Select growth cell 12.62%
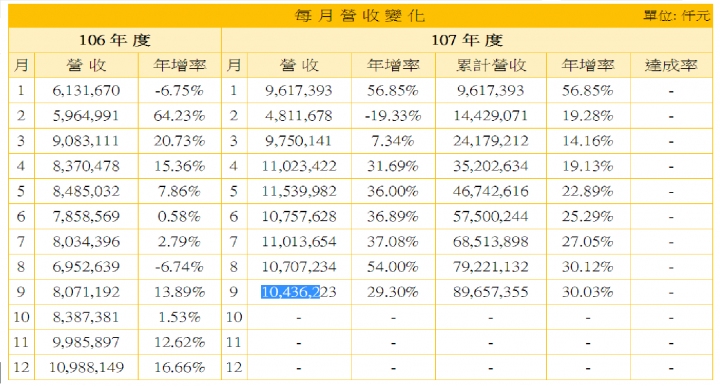Screen dimensions: 720x386 pyautogui.click(x=179, y=342)
